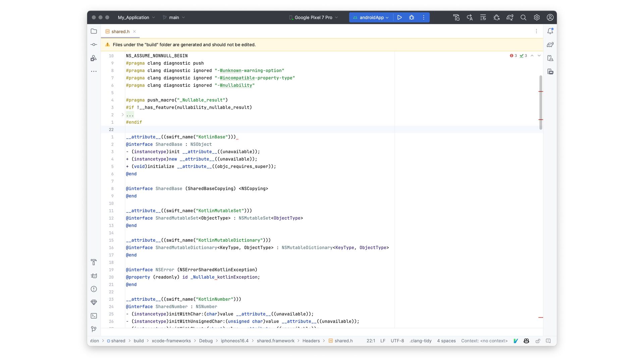The height and width of the screenshot is (362, 644).
Task: Click iphoneos16.4 breadcrumb
Action: coord(234,341)
